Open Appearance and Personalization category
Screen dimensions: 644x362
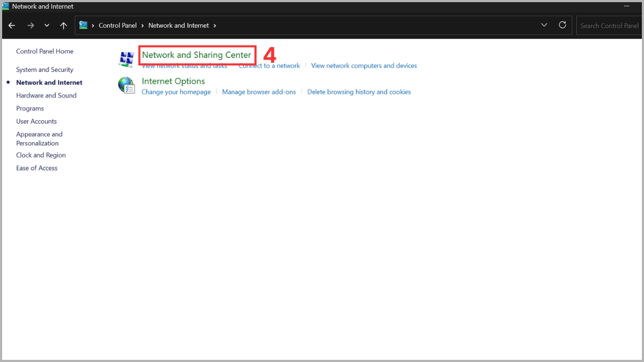click(x=39, y=138)
